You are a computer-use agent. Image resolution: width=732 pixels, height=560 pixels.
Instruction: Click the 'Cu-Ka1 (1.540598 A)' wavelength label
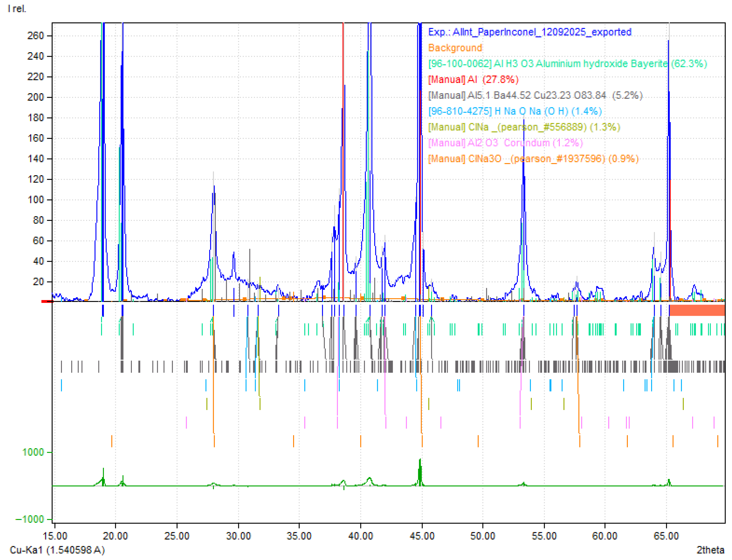point(57,550)
